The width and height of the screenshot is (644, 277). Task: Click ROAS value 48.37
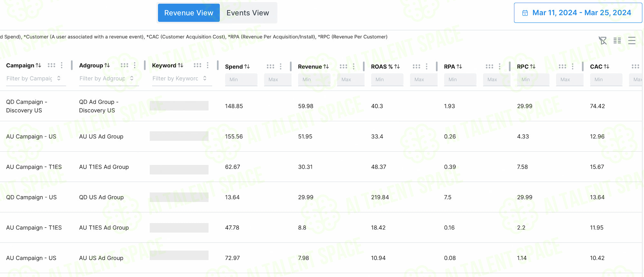(x=378, y=167)
